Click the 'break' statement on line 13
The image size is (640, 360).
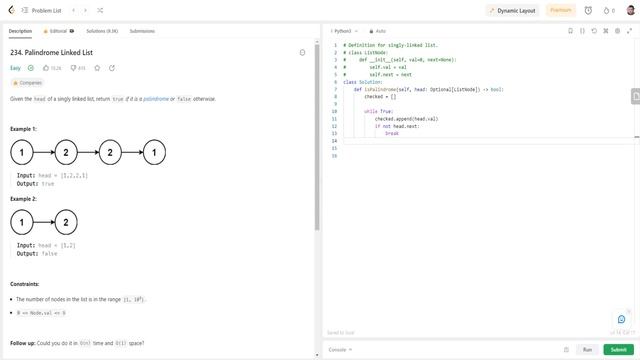[x=392, y=133]
